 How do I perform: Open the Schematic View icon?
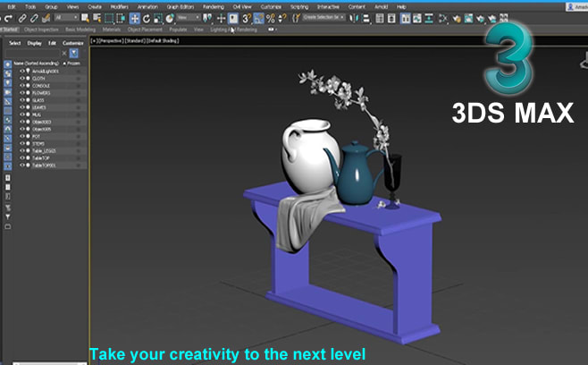(x=429, y=19)
